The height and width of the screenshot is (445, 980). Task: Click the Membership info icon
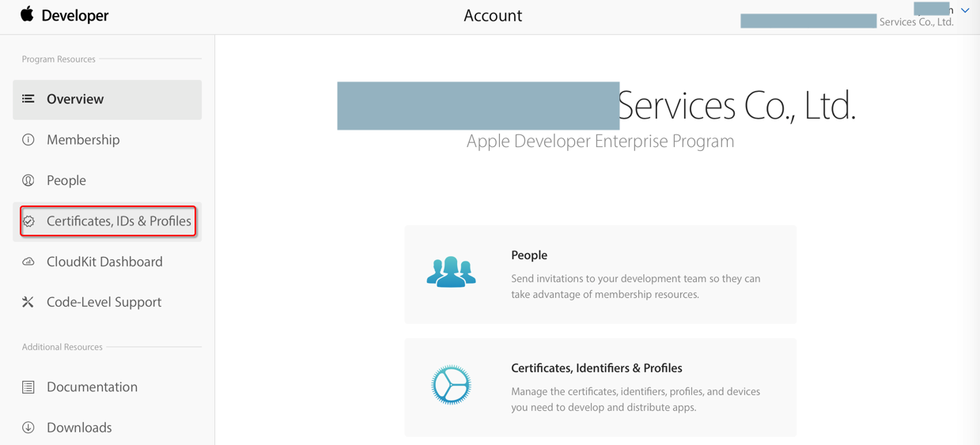(x=28, y=140)
